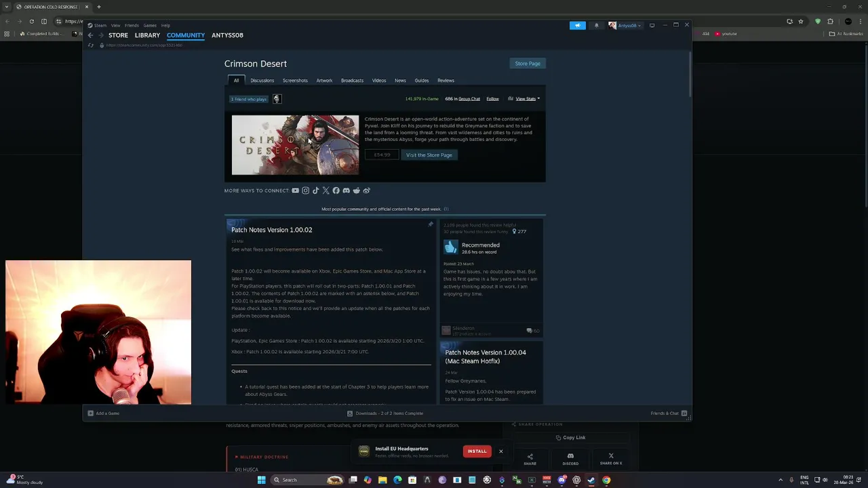This screenshot has width=868, height=488.
Task: Open File Explorer in the taskbar
Action: tap(382, 480)
